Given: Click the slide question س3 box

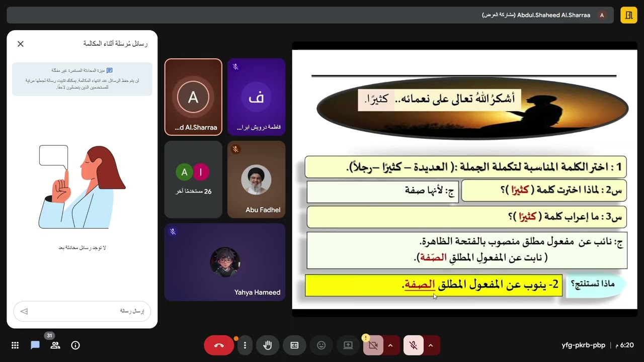Looking at the screenshot, I should pyautogui.click(x=466, y=217).
